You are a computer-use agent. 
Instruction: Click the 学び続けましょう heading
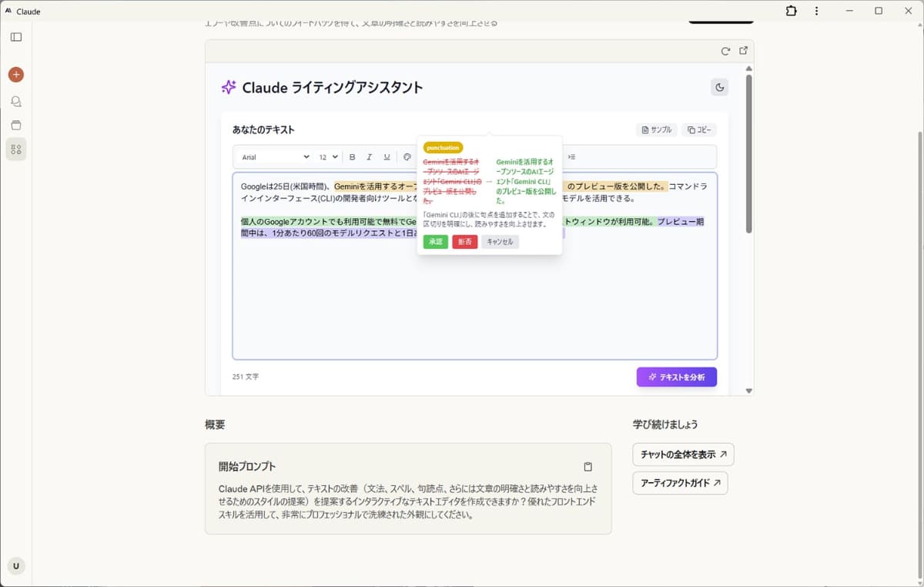pos(665,424)
